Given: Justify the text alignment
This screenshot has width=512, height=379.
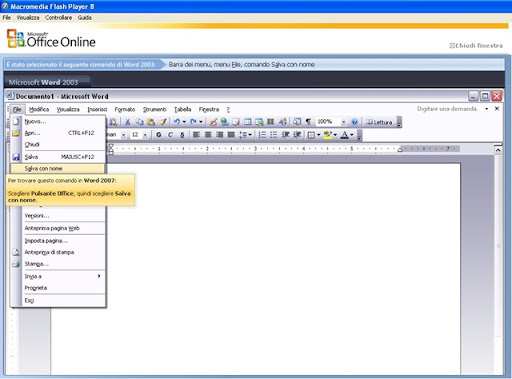Looking at the screenshot, I should 231,135.
